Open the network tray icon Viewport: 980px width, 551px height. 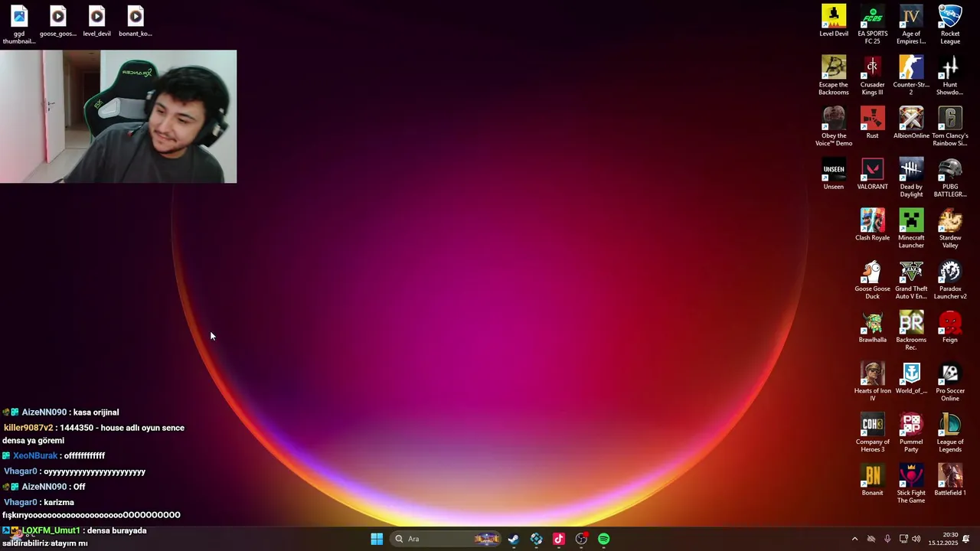pyautogui.click(x=903, y=539)
